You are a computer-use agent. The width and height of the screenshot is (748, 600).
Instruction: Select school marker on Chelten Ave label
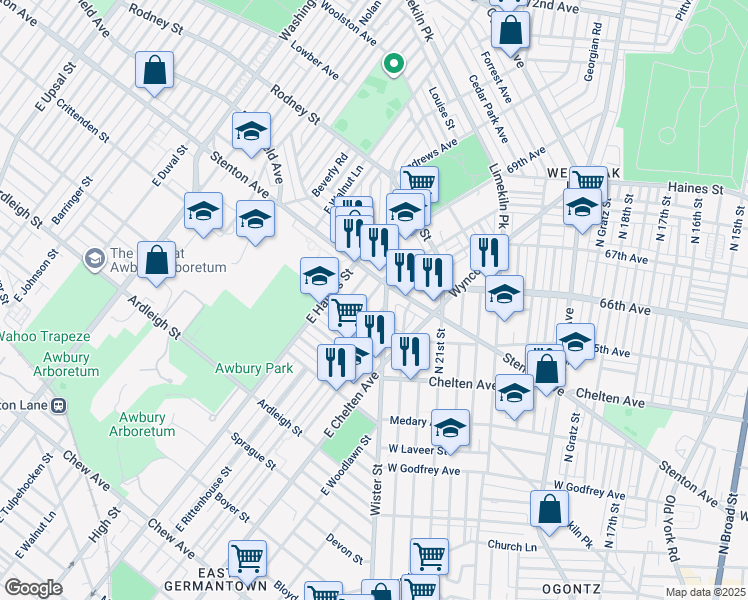click(514, 397)
